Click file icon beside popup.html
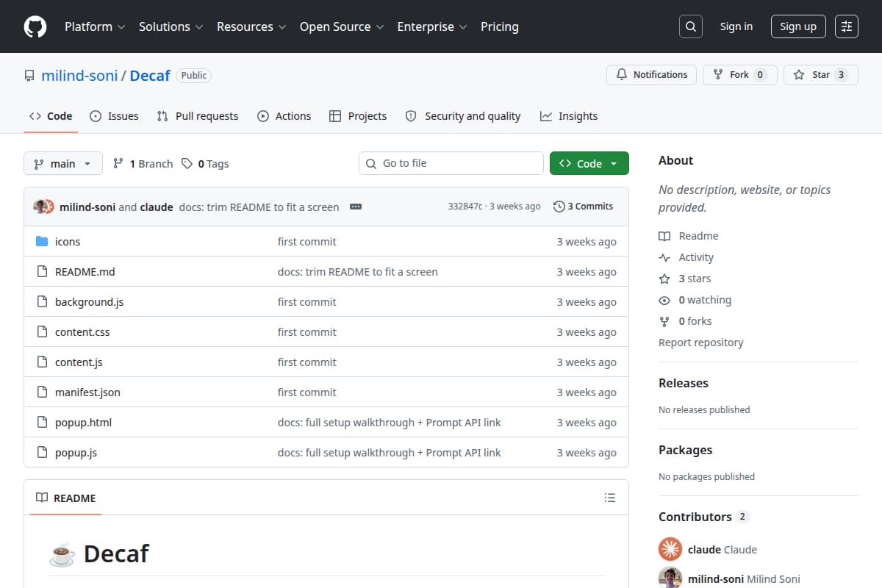Screen dimensions: 882x588 [42, 423]
